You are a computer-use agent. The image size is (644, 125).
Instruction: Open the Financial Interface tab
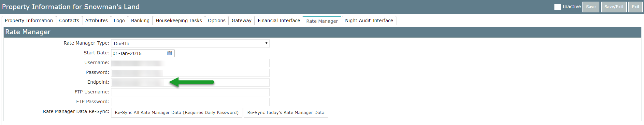[x=279, y=21]
